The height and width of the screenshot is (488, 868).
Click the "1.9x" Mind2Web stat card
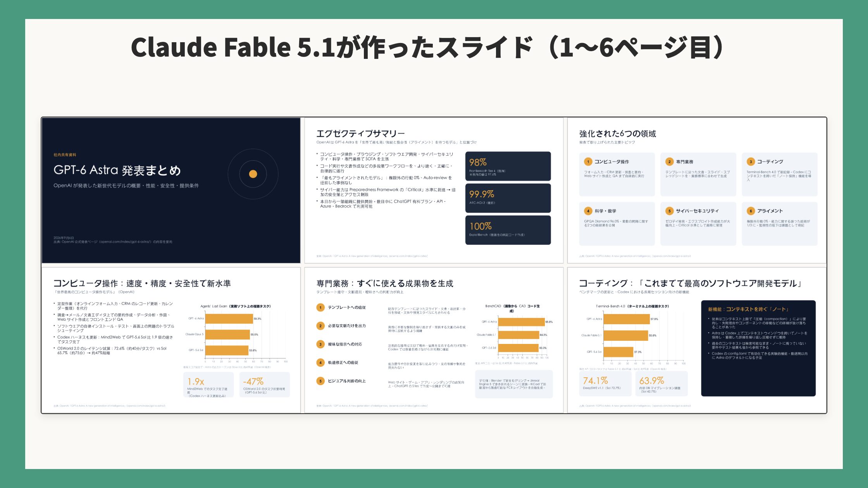208,385
